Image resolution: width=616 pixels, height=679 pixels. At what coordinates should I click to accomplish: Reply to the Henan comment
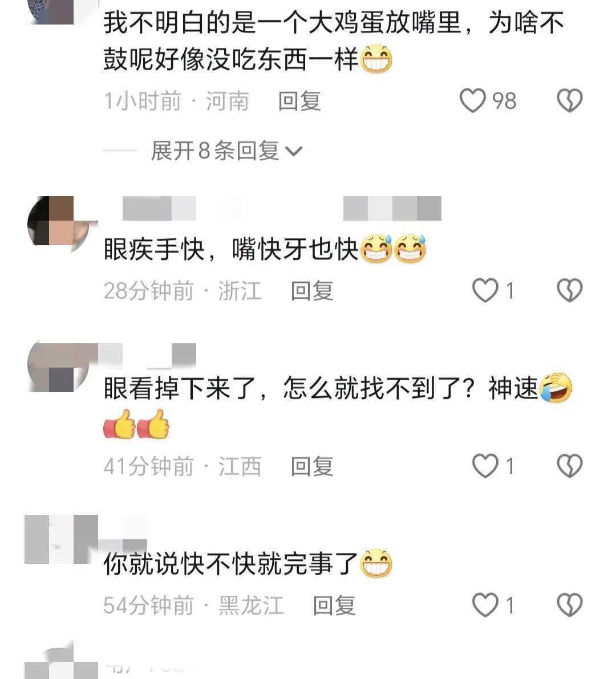pyautogui.click(x=299, y=101)
